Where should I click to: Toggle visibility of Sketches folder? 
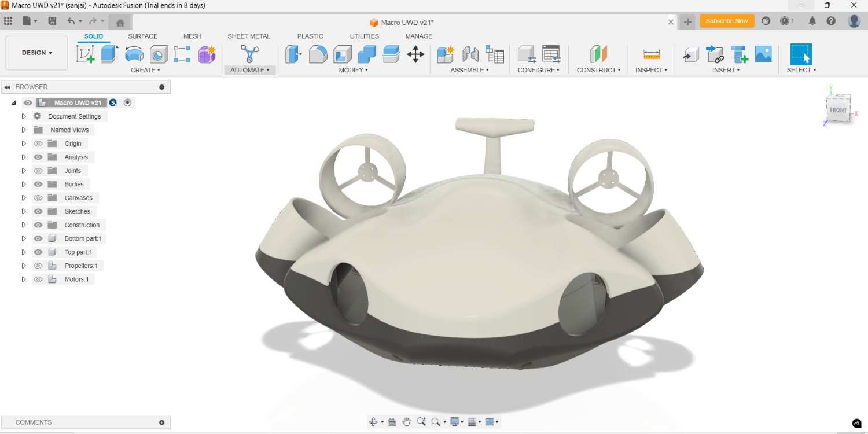pos(38,211)
